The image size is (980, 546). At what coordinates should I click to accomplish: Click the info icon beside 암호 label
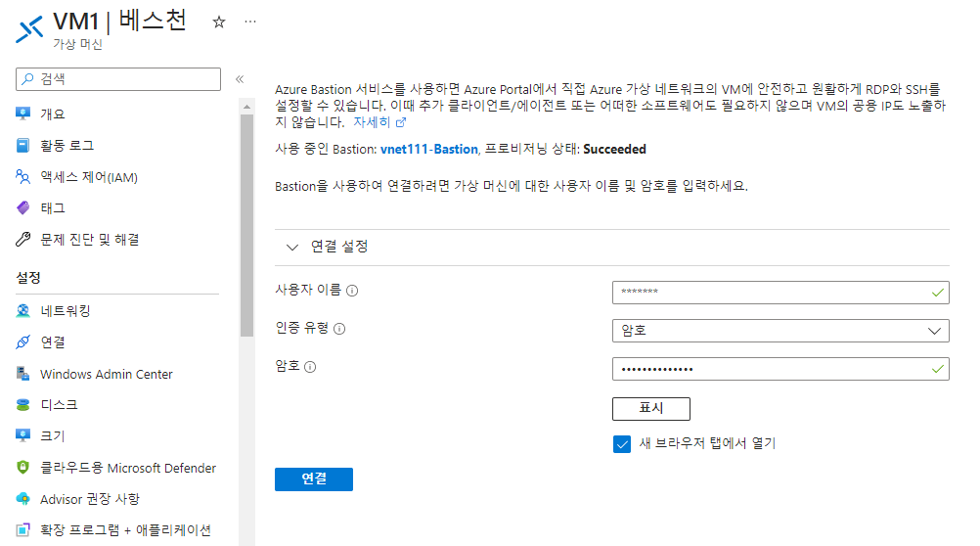tap(310, 367)
